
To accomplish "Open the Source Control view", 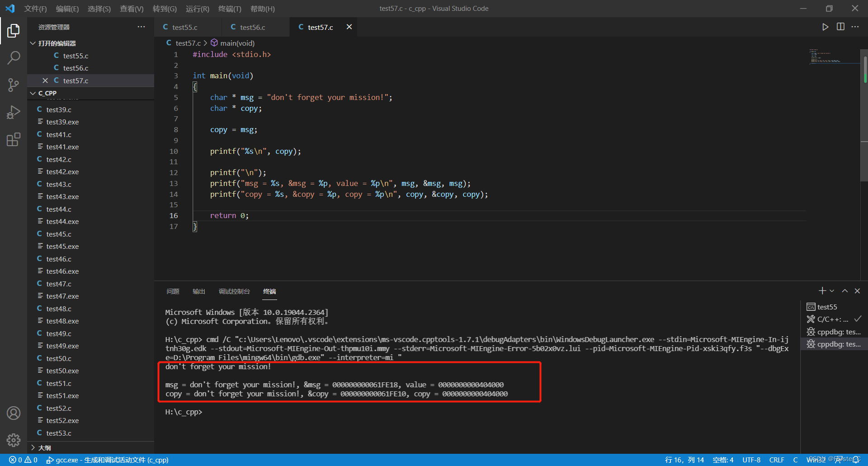I will pyautogui.click(x=14, y=85).
